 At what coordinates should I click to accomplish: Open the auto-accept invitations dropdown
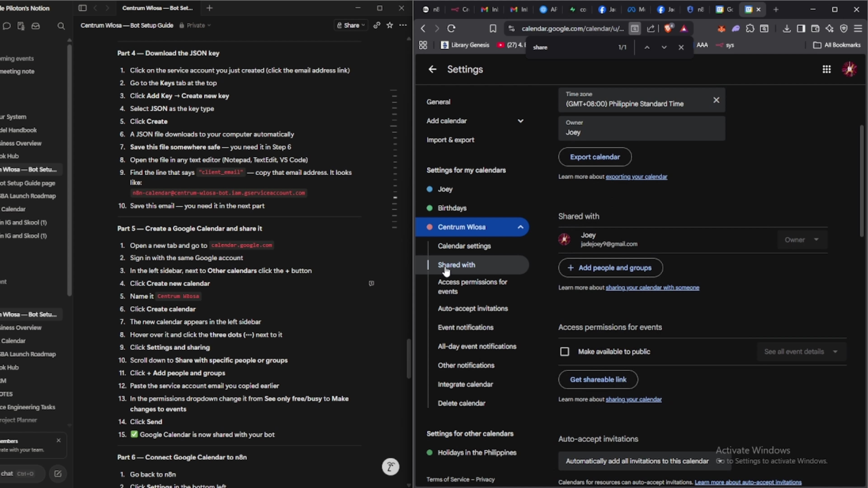(644, 461)
